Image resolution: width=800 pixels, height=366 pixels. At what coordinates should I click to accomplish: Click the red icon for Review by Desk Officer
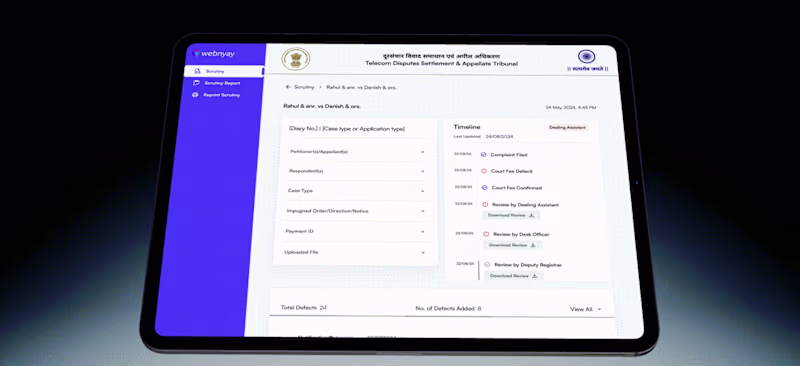point(486,234)
